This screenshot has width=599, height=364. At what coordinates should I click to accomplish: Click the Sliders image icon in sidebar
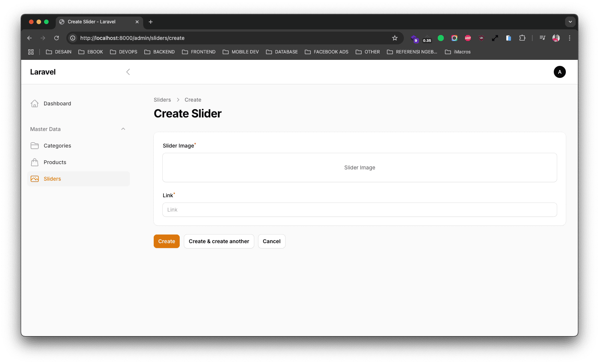click(x=35, y=179)
